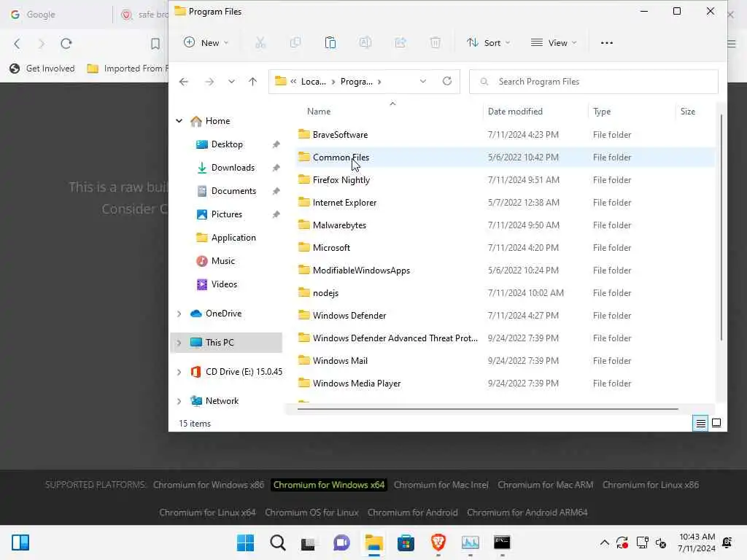
Task: Open the New item dropdown
Action: pos(206,43)
